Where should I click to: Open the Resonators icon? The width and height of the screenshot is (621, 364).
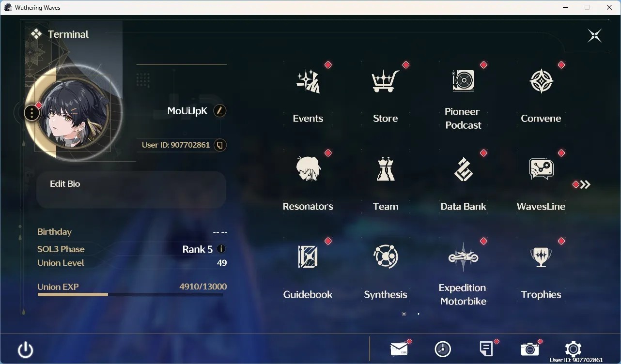click(308, 169)
